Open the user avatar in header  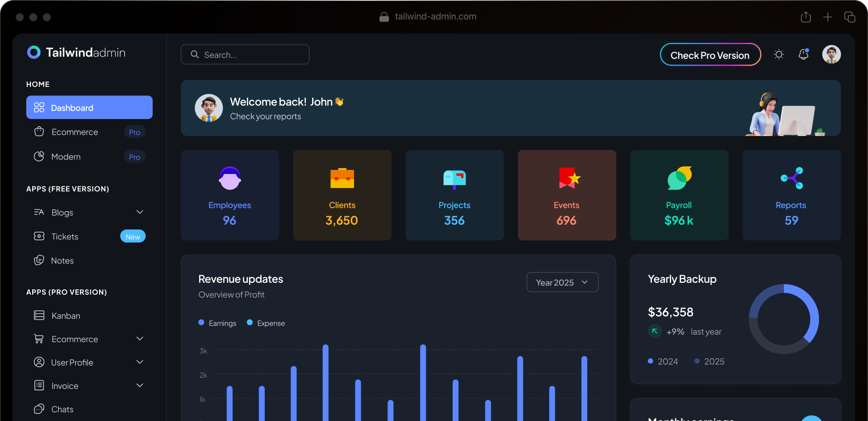[x=831, y=54]
